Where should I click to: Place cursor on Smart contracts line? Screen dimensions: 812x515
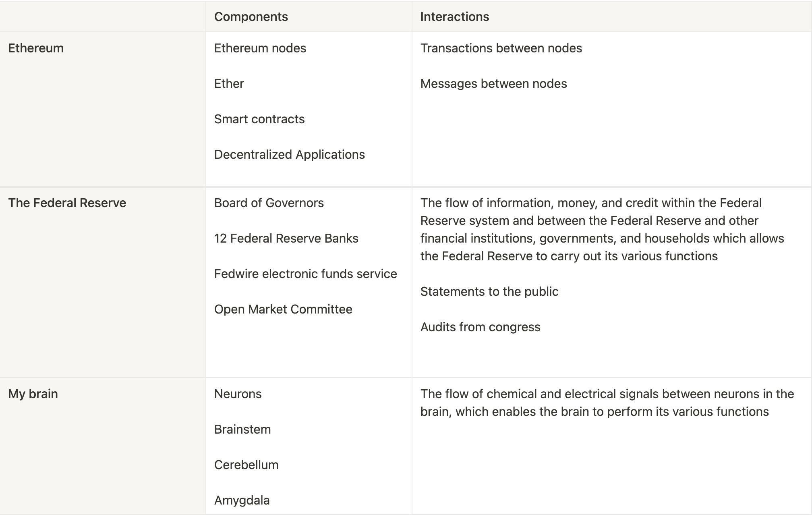tap(259, 119)
